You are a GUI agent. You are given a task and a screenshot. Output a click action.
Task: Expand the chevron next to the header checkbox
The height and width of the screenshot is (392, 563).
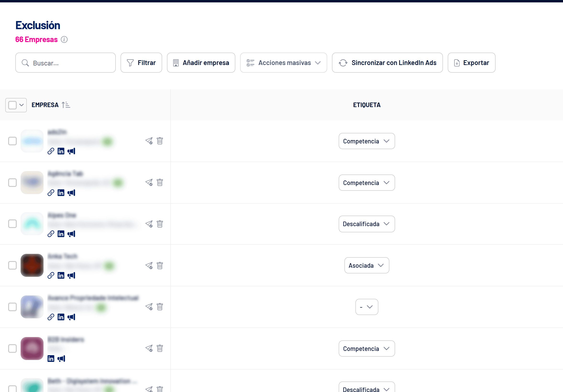(x=22, y=105)
